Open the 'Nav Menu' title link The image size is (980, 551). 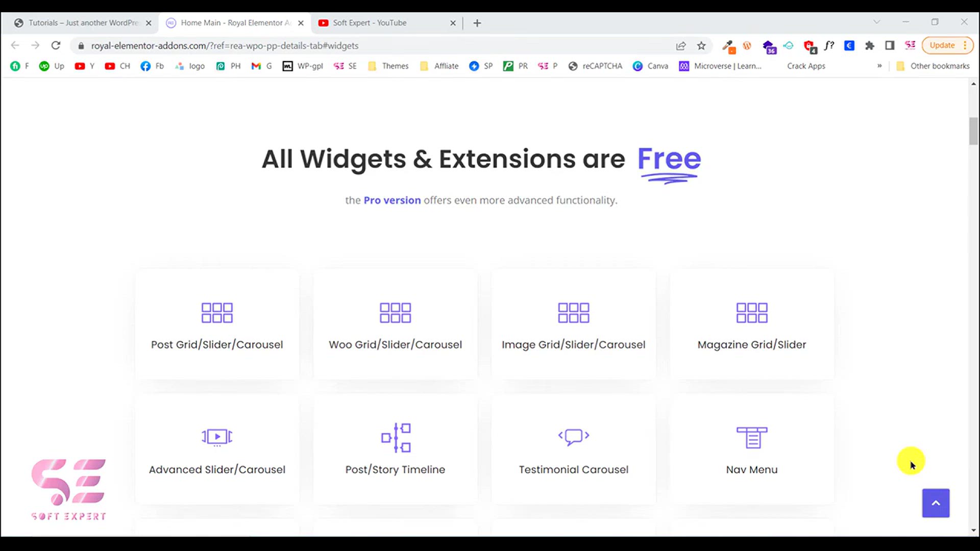point(752,469)
